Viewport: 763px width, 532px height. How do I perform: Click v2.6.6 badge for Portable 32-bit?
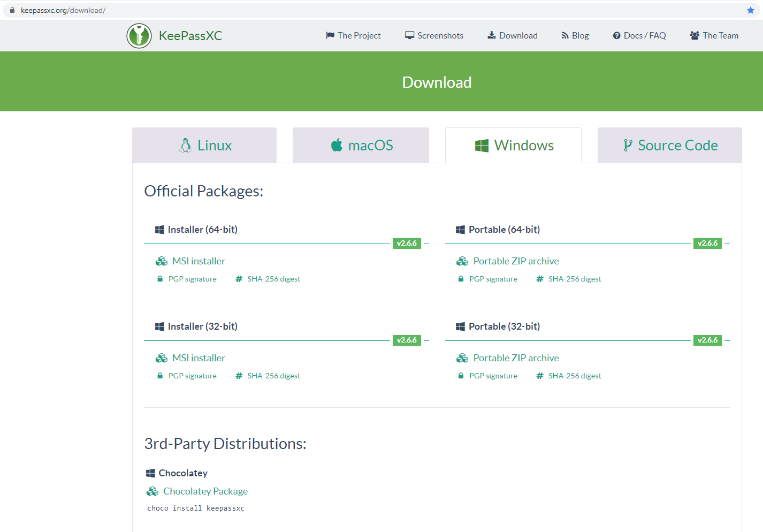(707, 340)
